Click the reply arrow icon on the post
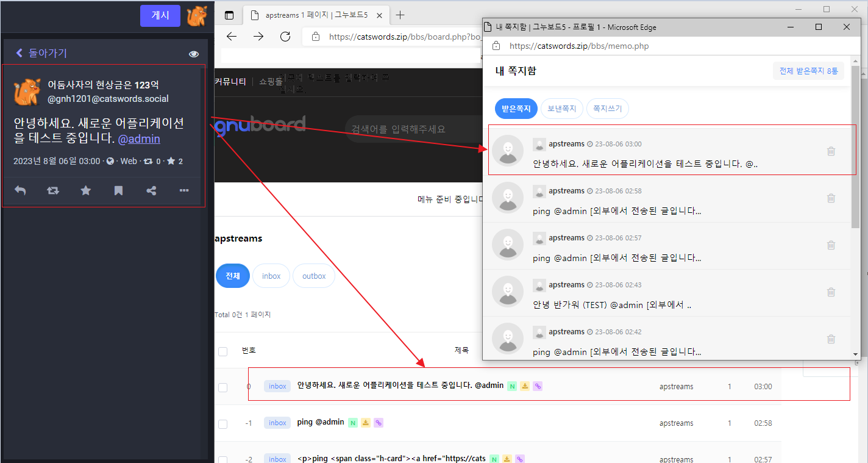The image size is (868, 463). coord(20,191)
